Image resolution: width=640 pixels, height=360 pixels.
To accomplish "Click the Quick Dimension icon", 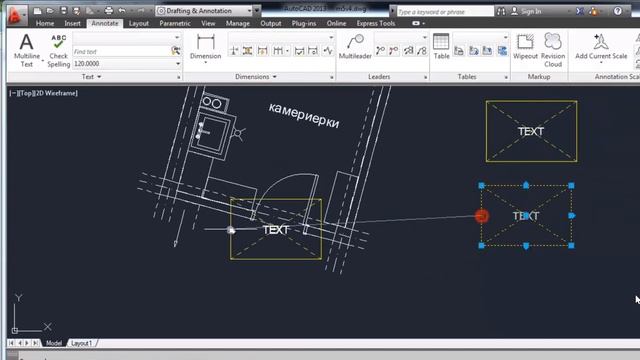I will [262, 51].
